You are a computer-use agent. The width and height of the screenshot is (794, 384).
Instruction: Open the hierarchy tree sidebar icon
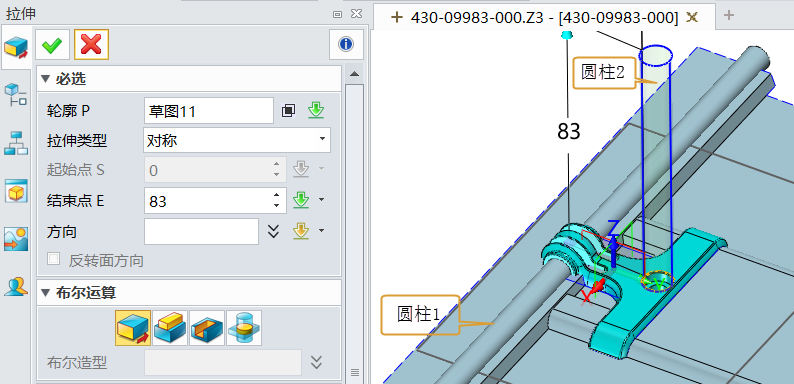click(16, 143)
